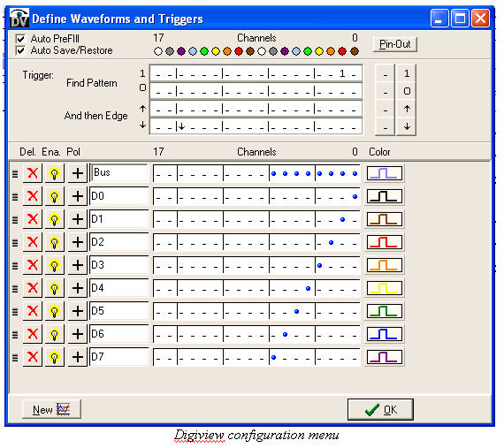504x448 pixels.
Task: Click the Pin-Out button
Action: 395,44
